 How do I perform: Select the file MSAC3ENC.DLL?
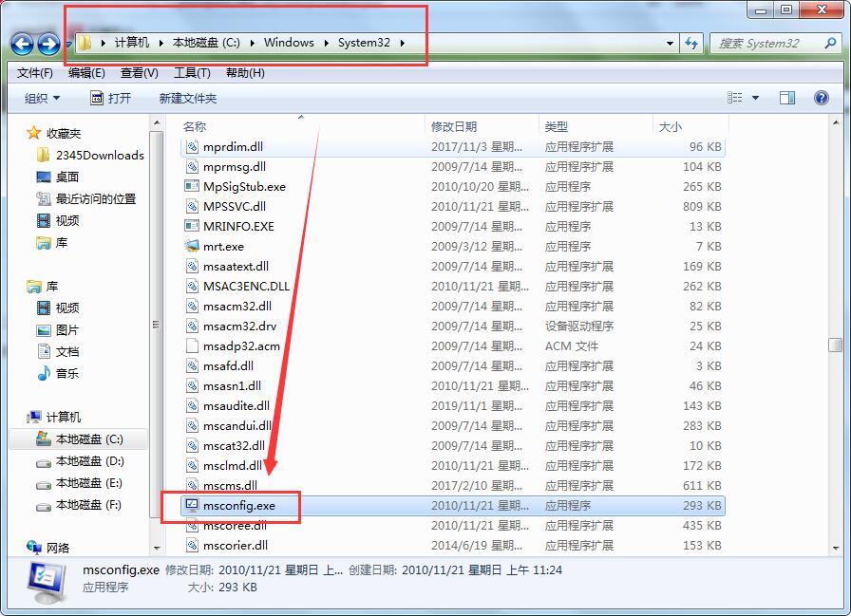[x=453, y=287]
